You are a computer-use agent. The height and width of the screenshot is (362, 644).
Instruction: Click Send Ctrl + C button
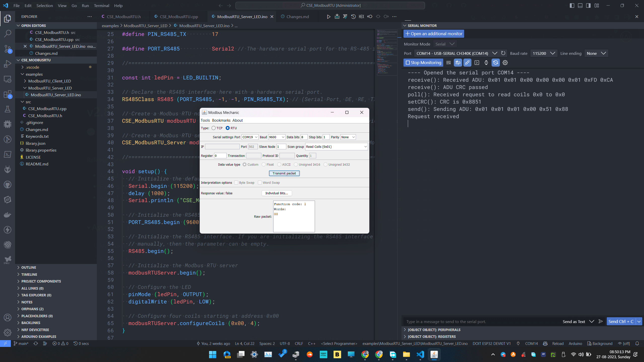point(621,321)
